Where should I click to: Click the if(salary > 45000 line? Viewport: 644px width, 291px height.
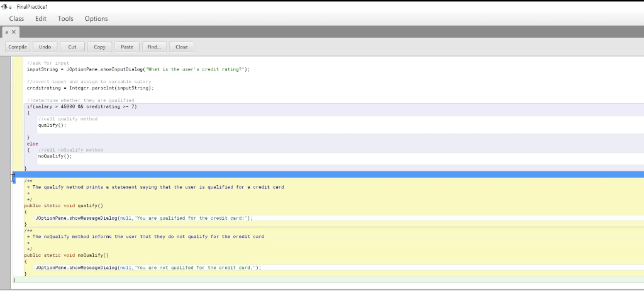[x=82, y=106]
